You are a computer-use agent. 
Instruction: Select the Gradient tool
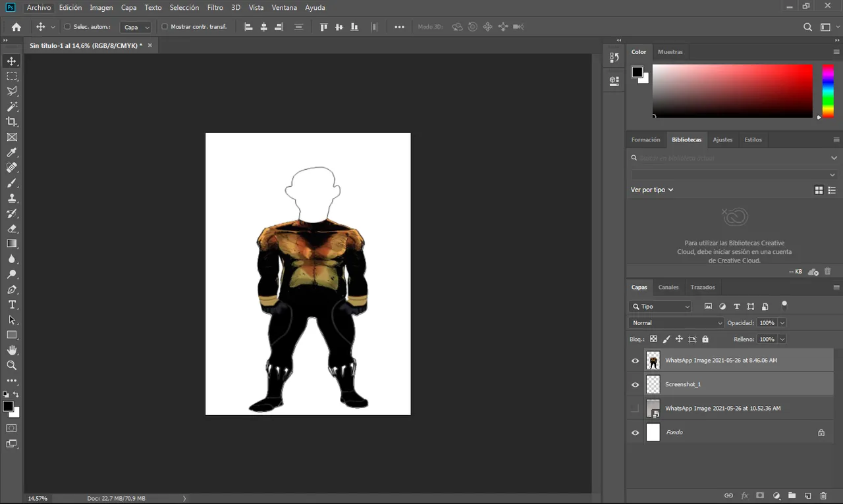point(12,243)
